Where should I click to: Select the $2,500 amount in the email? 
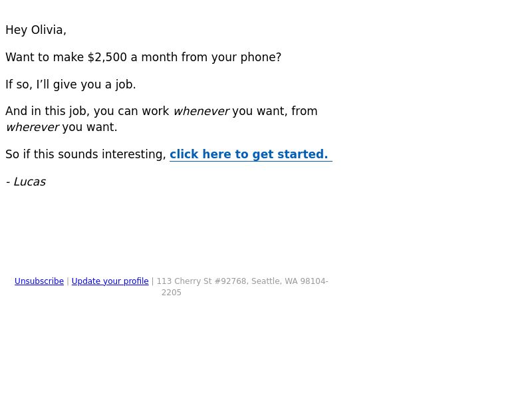click(107, 57)
